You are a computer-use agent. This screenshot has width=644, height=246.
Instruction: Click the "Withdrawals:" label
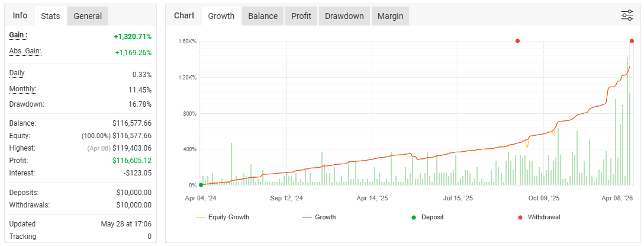click(x=30, y=205)
